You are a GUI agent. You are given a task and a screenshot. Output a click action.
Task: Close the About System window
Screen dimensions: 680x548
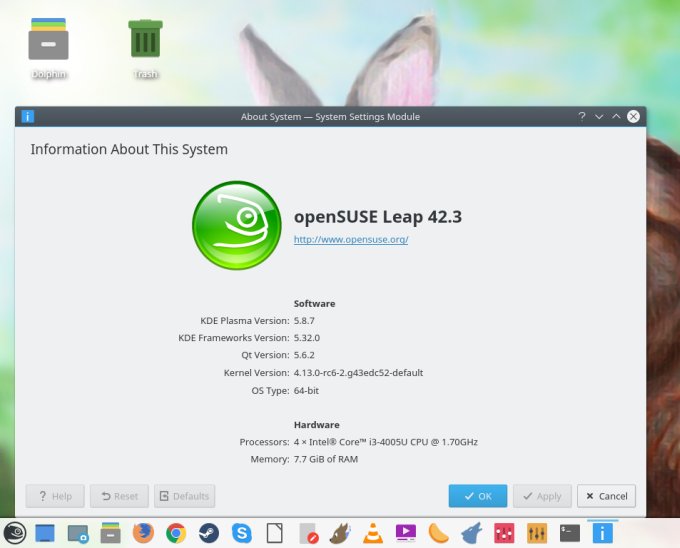[633, 116]
